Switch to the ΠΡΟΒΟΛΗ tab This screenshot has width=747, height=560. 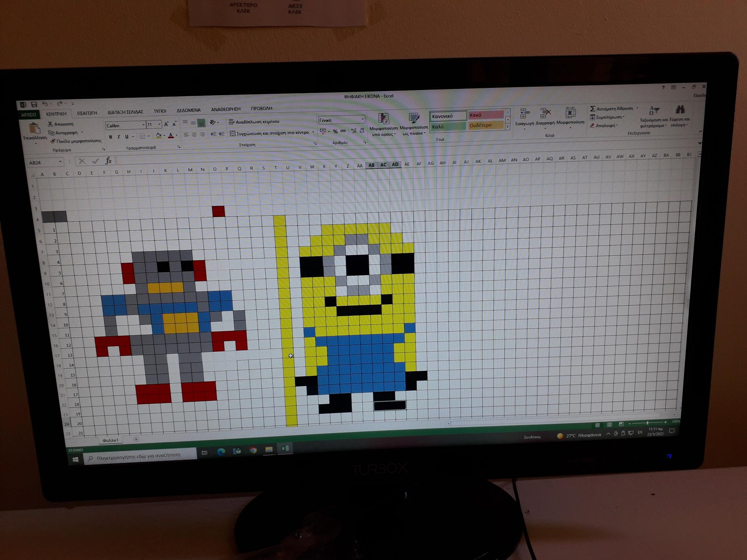click(261, 108)
